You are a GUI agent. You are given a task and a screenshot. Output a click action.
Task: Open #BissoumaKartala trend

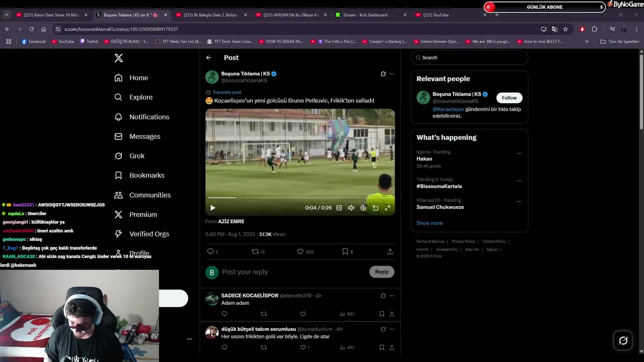[439, 187]
